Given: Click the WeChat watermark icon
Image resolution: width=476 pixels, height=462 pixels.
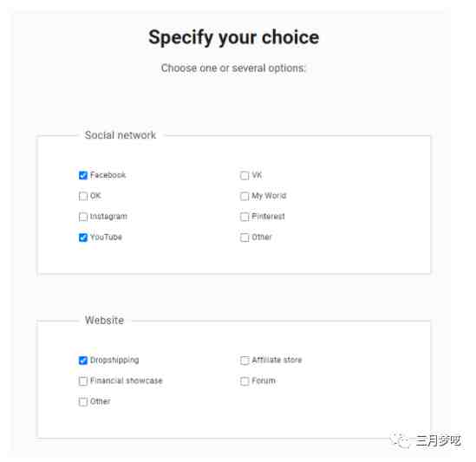Looking at the screenshot, I should coord(401,440).
